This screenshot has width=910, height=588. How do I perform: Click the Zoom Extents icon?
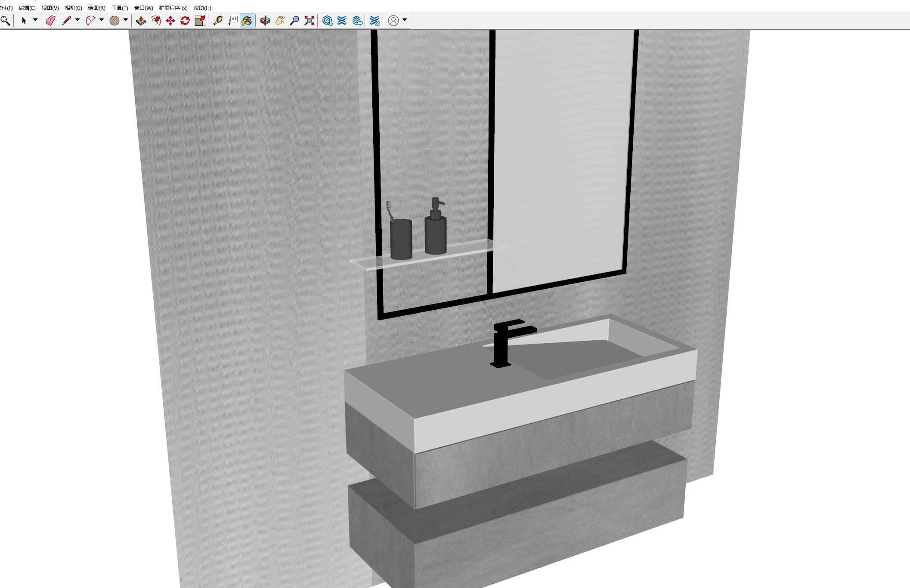tap(309, 21)
